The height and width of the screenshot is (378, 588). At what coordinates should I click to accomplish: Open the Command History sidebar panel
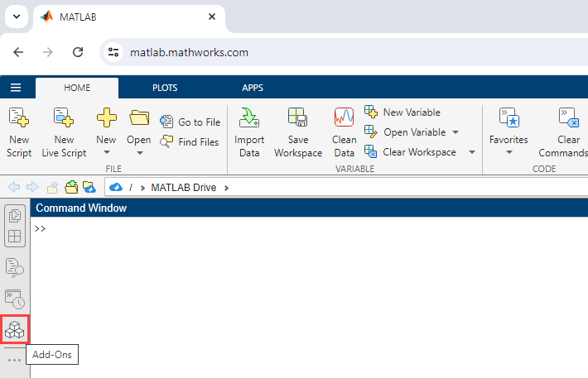(15, 299)
